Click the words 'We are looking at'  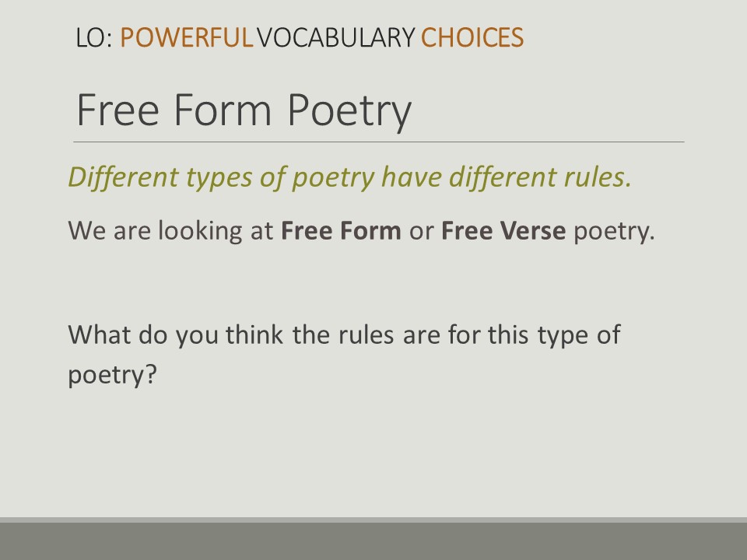click(170, 232)
